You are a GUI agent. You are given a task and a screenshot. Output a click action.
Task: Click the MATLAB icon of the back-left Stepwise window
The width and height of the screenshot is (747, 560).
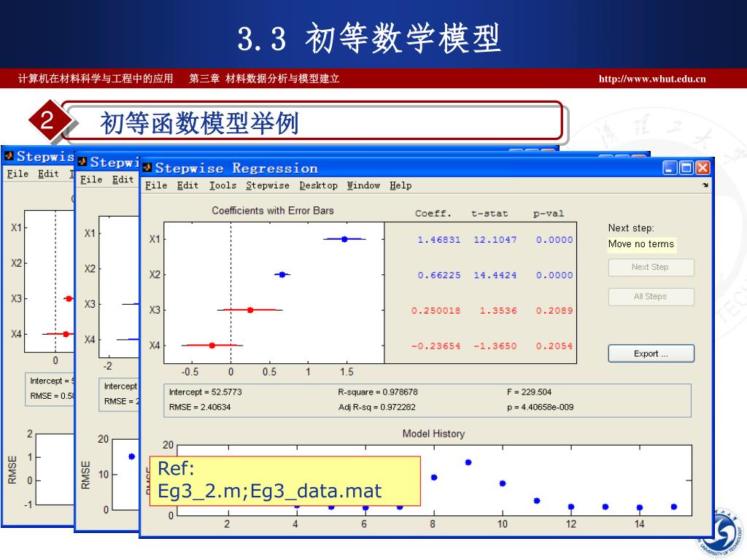[x=9, y=156]
